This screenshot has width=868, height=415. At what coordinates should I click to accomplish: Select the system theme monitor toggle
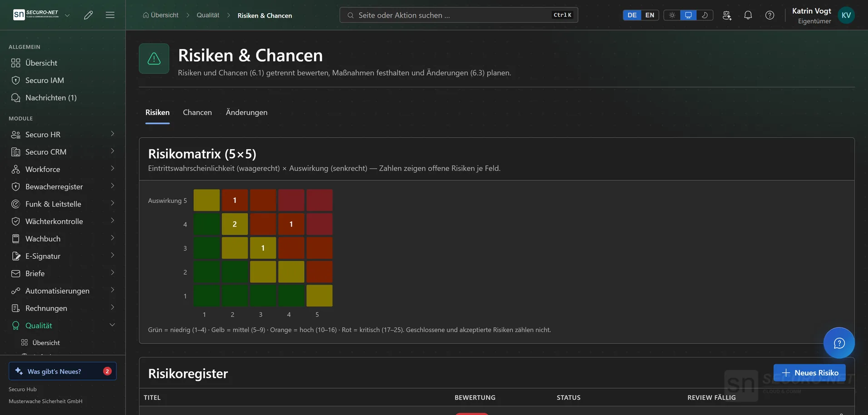[x=688, y=15]
